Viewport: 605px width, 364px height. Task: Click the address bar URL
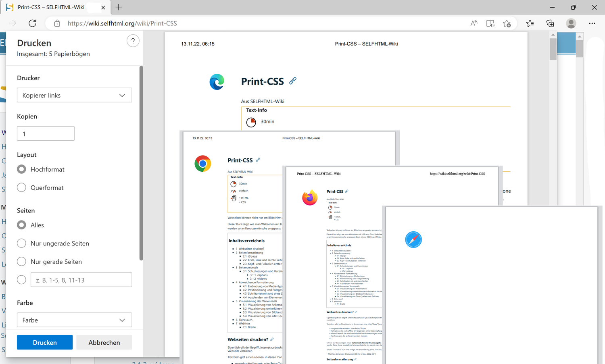(x=122, y=23)
